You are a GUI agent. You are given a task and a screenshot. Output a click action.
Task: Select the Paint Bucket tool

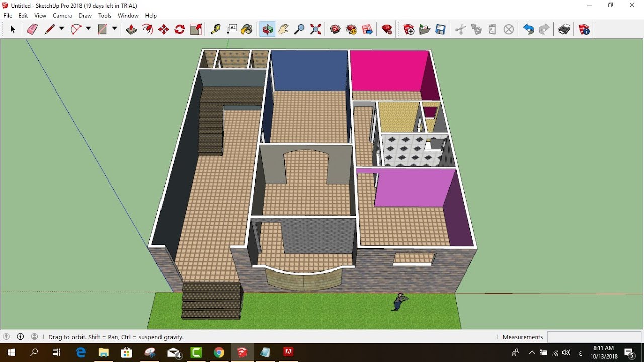click(247, 30)
